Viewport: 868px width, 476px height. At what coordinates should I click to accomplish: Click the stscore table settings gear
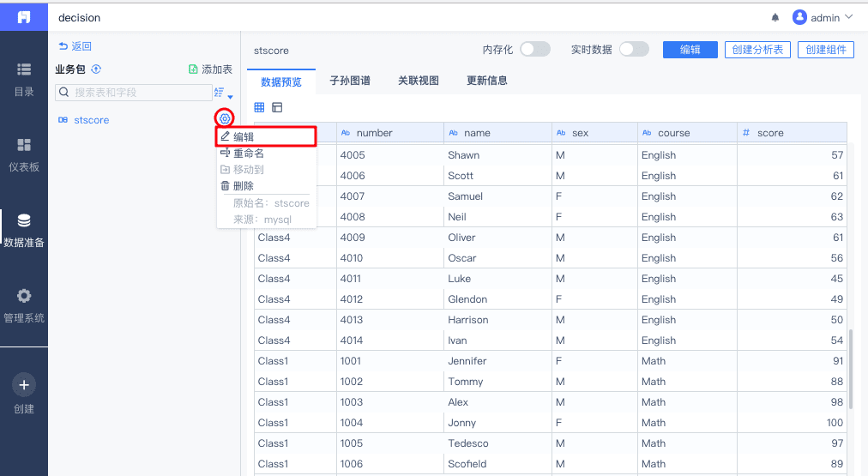click(224, 118)
